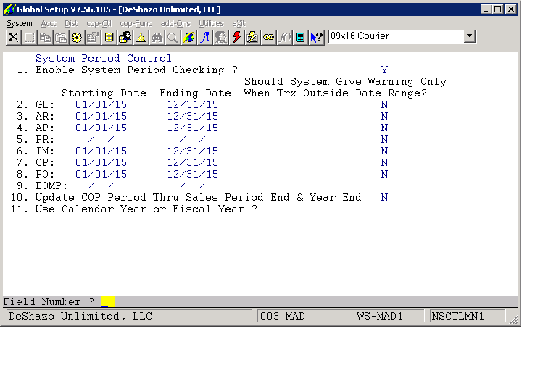This screenshot has width=535, height=392.
Task: Click the chain link toolbar icon
Action: point(268,37)
